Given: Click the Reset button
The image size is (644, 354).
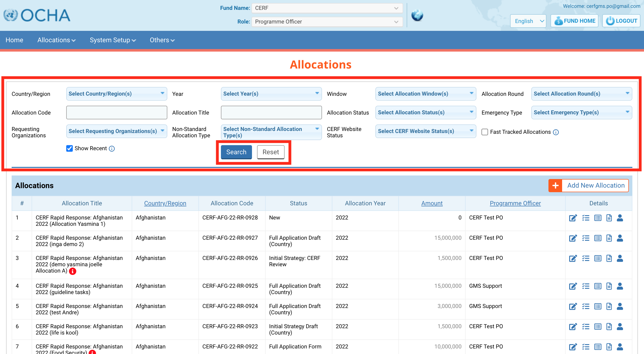Looking at the screenshot, I should tap(271, 152).
